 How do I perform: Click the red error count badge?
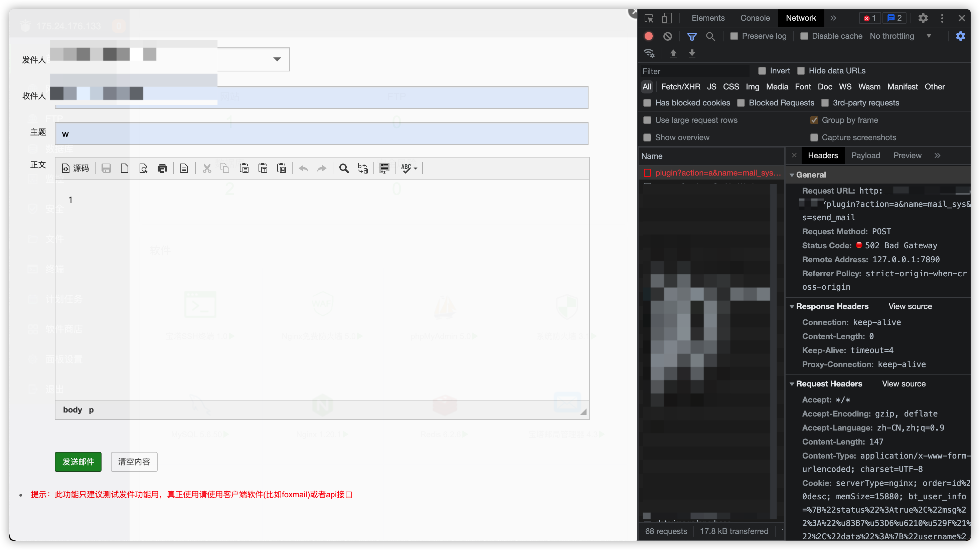tap(869, 18)
